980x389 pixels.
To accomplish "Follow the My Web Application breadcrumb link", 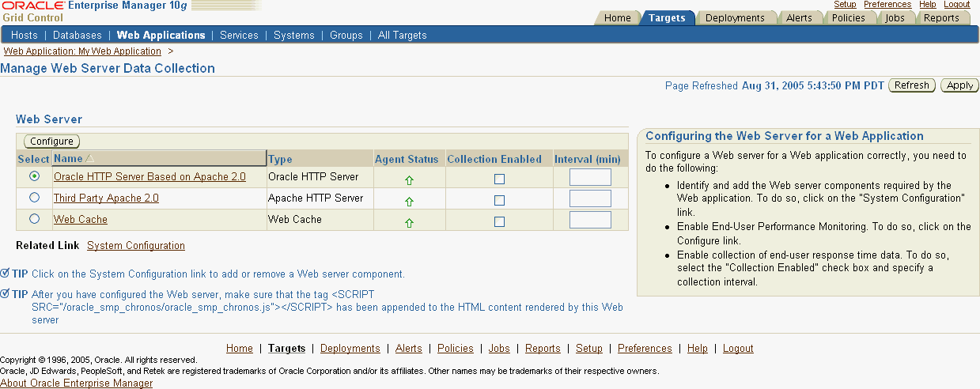I will point(82,51).
